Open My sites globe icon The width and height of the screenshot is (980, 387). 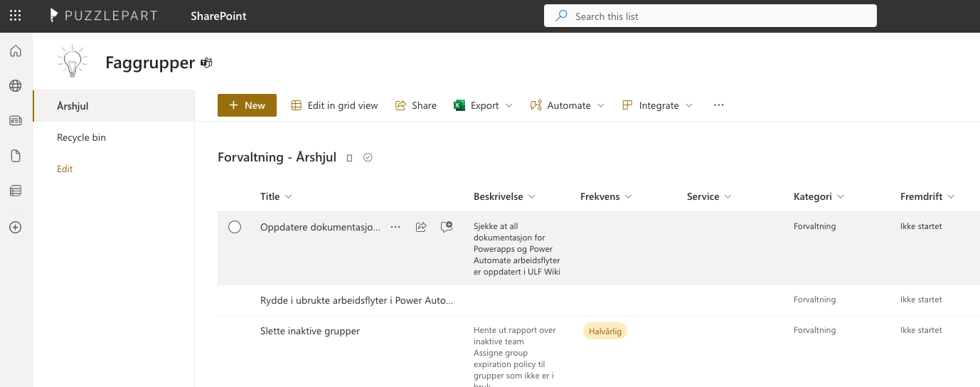click(x=16, y=86)
